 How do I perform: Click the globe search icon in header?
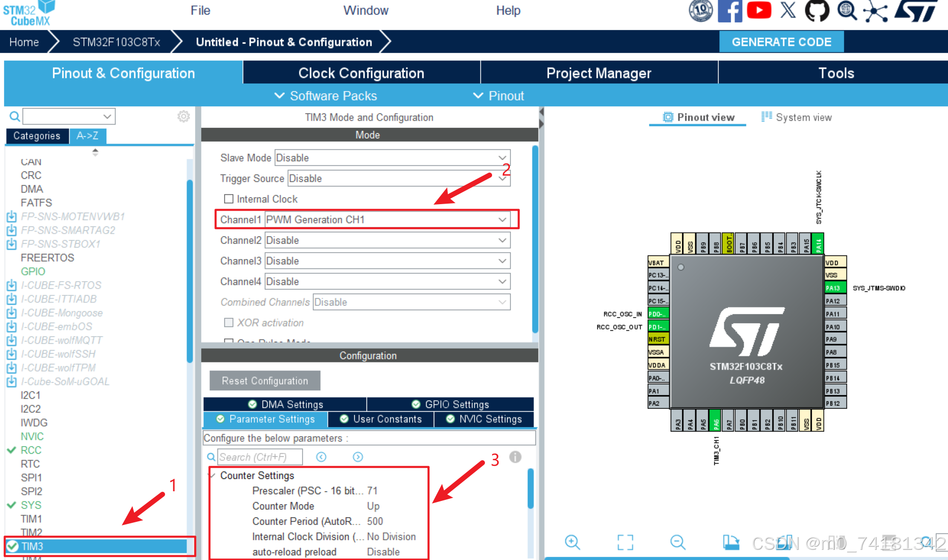pos(847,11)
